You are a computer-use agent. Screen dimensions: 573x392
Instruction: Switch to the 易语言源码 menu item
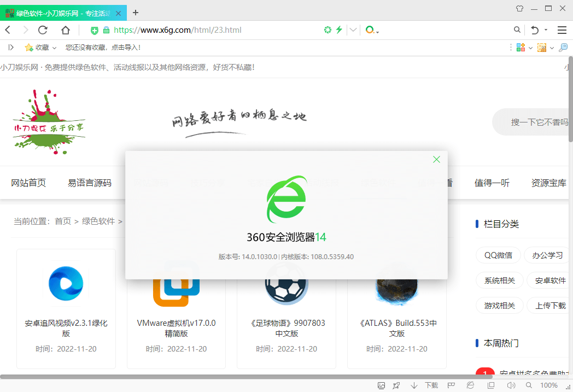[x=90, y=183]
